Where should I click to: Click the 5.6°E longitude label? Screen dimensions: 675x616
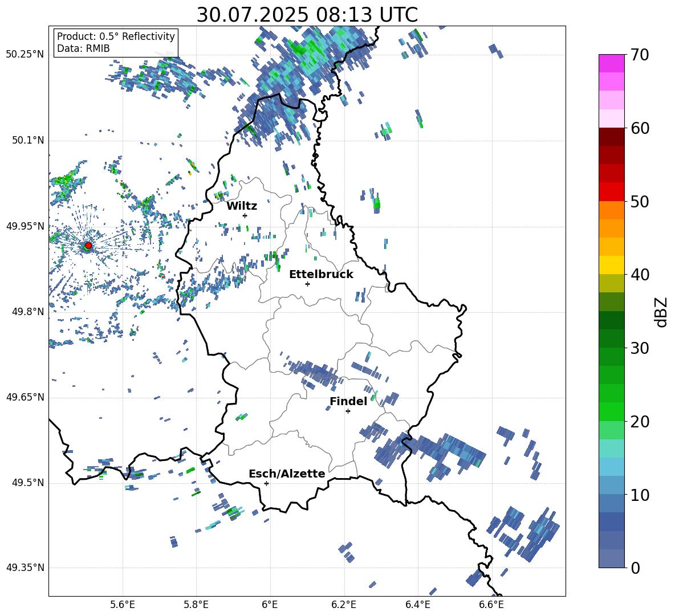pyautogui.click(x=123, y=605)
